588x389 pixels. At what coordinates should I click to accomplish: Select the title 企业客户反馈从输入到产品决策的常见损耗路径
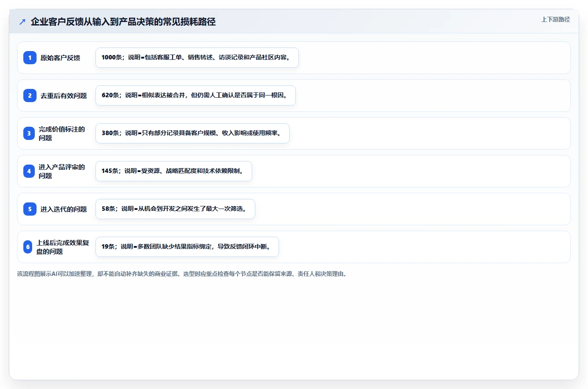123,22
